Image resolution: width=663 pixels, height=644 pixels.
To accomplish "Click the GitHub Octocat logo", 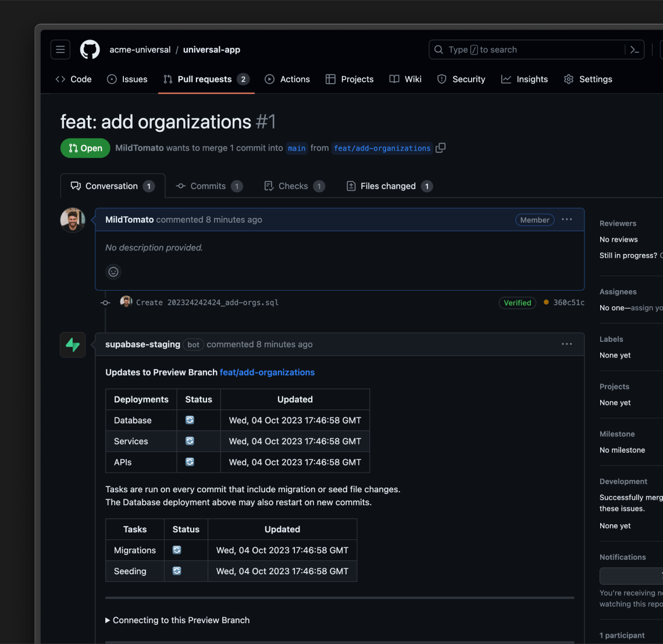I will coord(90,49).
